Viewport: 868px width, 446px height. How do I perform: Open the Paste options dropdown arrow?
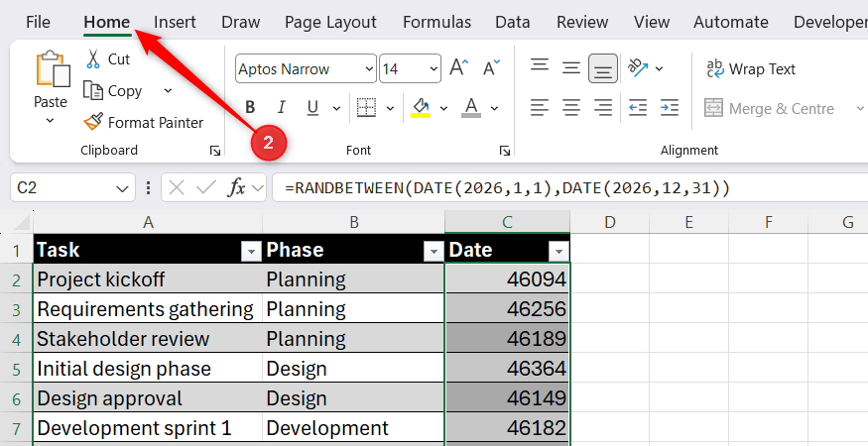[x=50, y=121]
